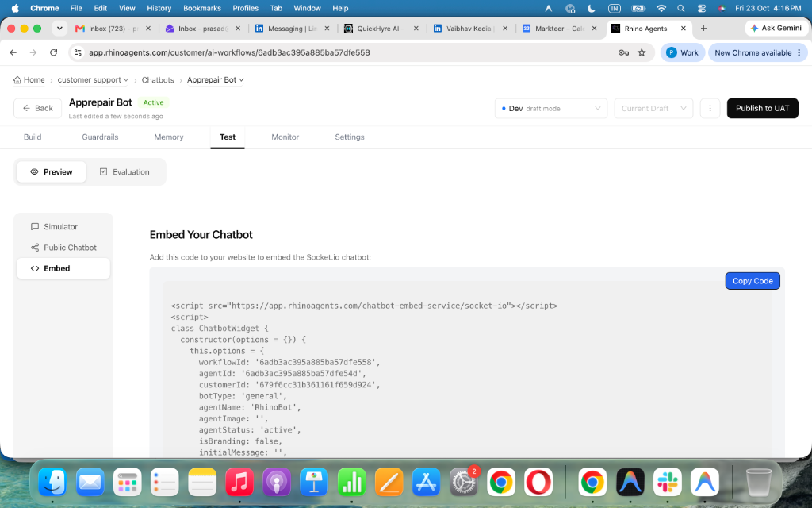Select the Embed sidebar item
812x508 pixels.
pos(63,268)
